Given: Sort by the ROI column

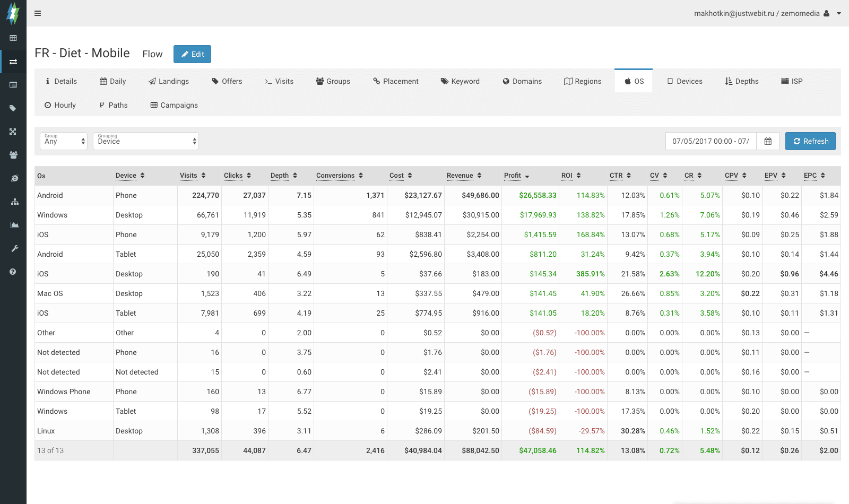Looking at the screenshot, I should click(571, 176).
